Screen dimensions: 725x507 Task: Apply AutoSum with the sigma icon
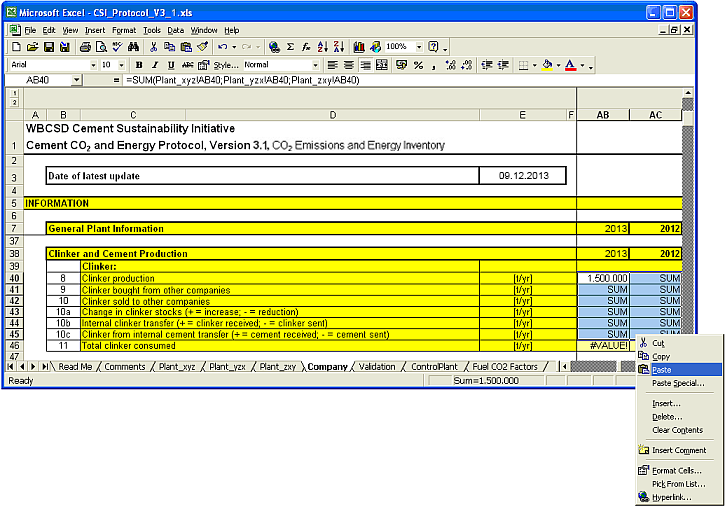(x=290, y=47)
